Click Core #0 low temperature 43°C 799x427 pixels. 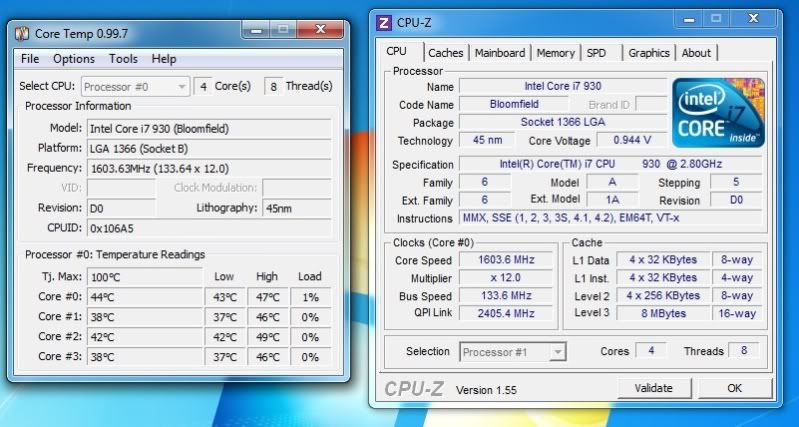point(225,297)
